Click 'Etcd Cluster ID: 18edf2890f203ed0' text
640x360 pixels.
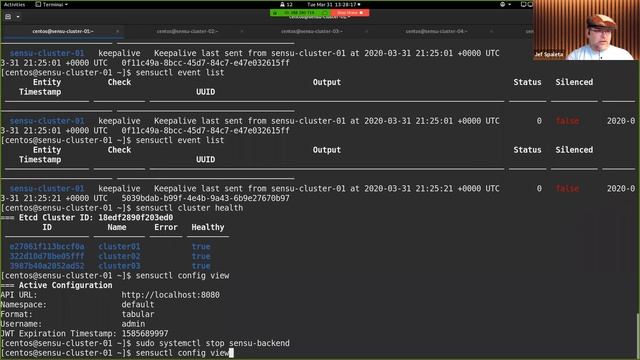pos(96,218)
